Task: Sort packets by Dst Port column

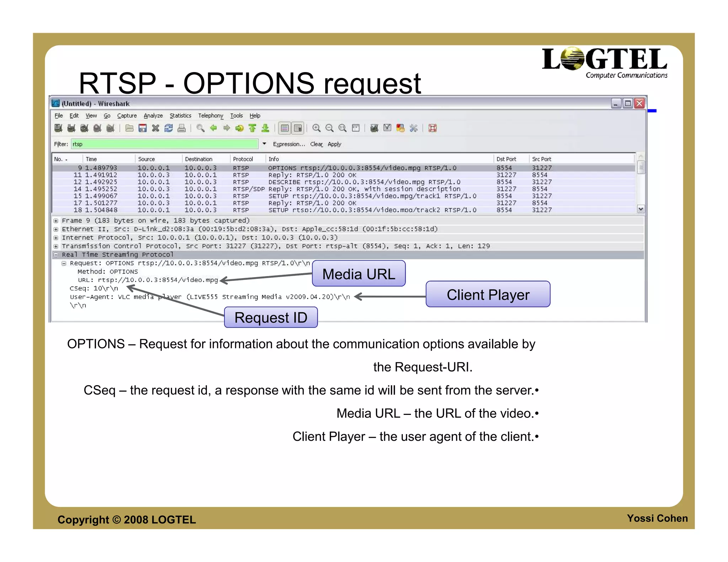Action: 512,159
